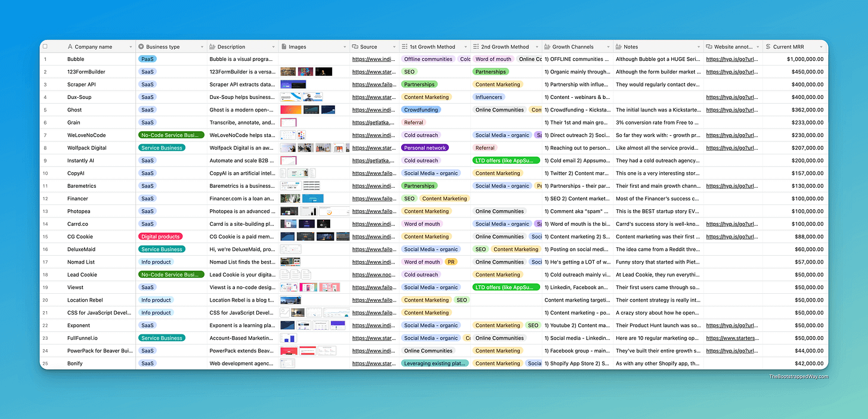
Task: Open the 2nd Growth Method column dropdown arrow
Action: click(537, 47)
